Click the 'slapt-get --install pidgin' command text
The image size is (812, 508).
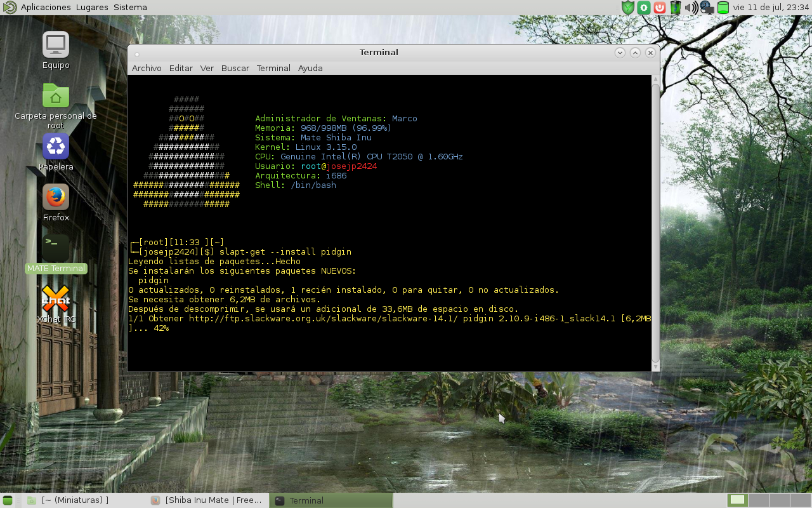click(285, 252)
